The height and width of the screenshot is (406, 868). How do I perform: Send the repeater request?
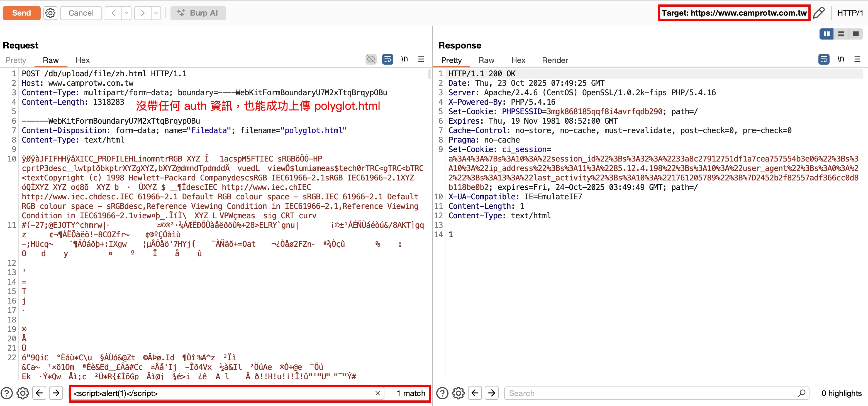pos(21,13)
